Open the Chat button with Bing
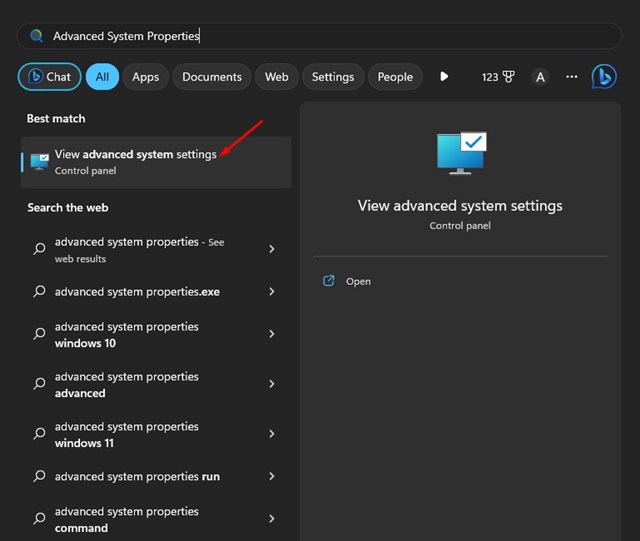 point(49,77)
